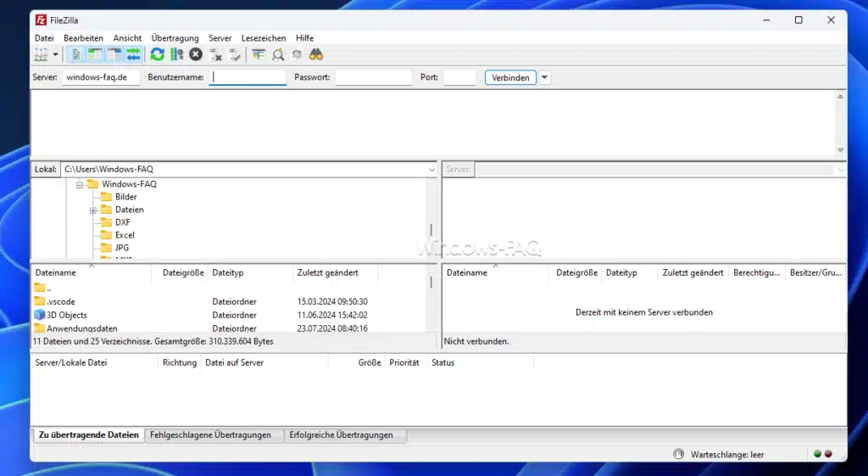Open the Lesezeichen menu
The image size is (868, 476).
click(264, 38)
